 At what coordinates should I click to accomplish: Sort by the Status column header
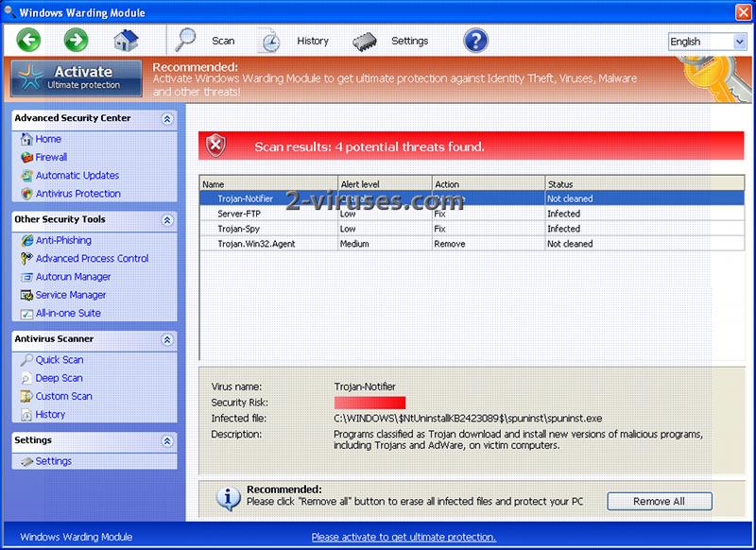pos(645,183)
